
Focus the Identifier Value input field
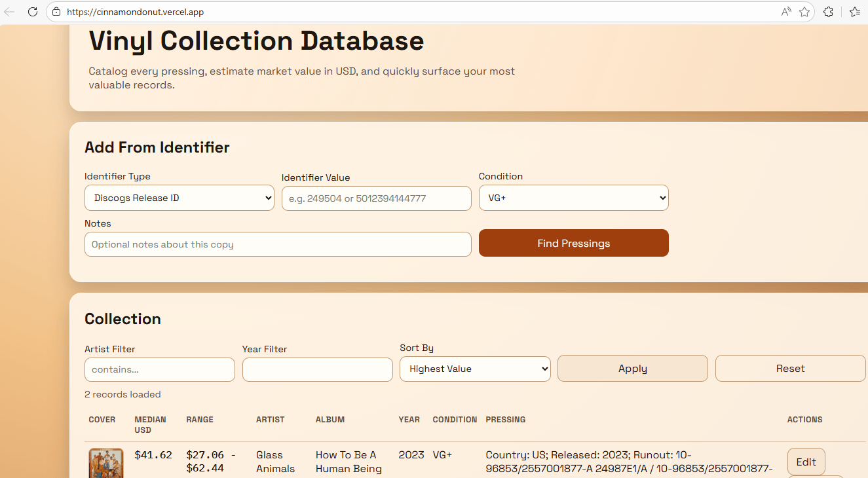[377, 198]
